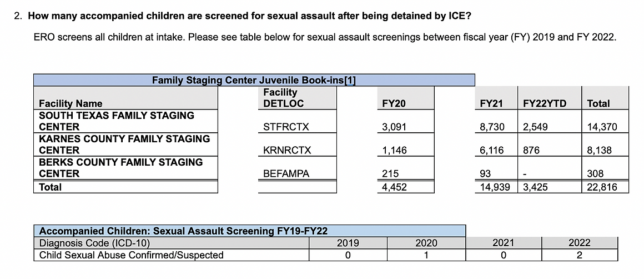Viewport: 644px width, 279px height.
Task: Select the 14,370 total cell
Action: [602, 127]
